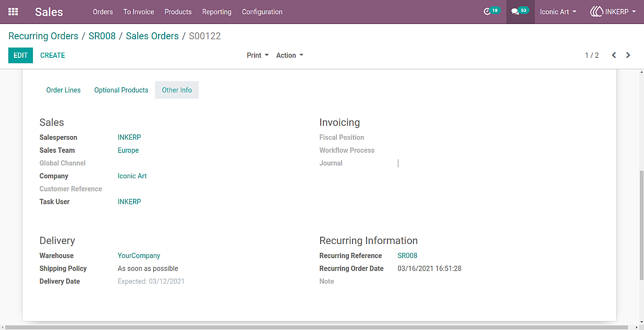Click the Recurring Order Date value 03/16/2021 16:51:28

click(x=430, y=269)
